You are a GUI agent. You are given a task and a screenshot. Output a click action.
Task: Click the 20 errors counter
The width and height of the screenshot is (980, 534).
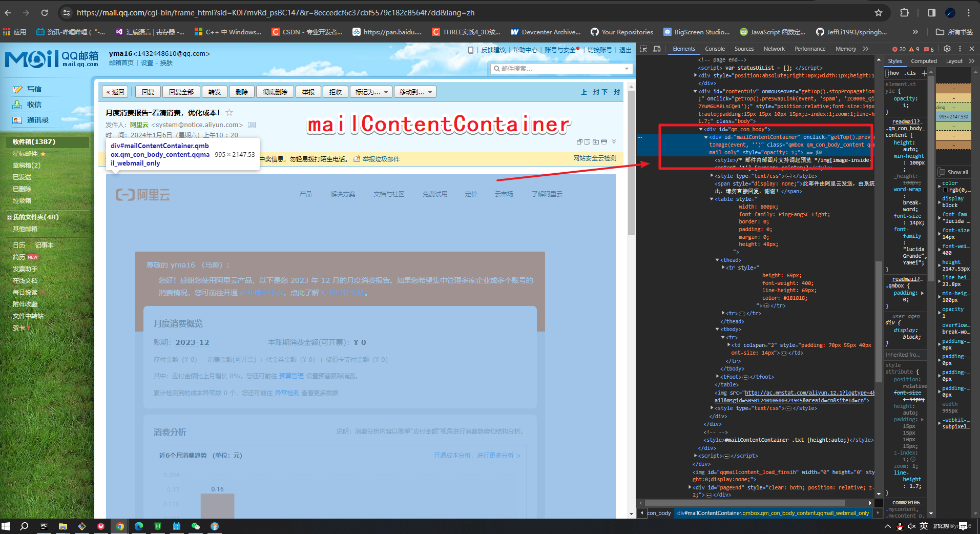[899, 49]
